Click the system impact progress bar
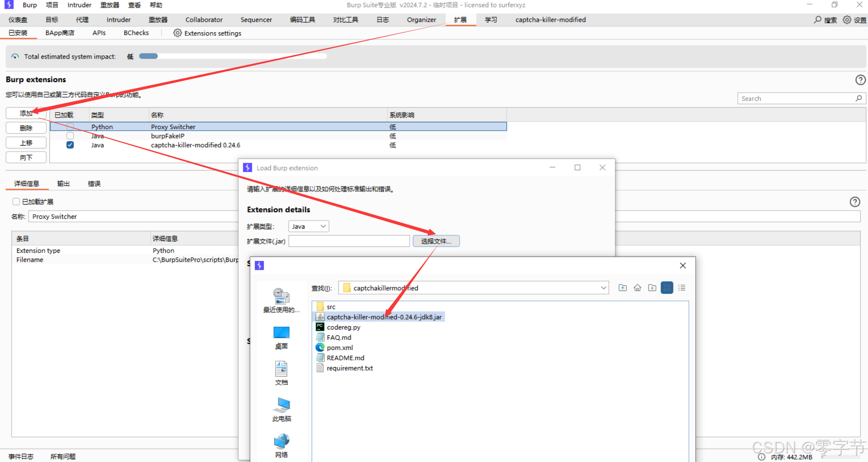Image resolution: width=868 pixels, height=462 pixels. pos(233,56)
